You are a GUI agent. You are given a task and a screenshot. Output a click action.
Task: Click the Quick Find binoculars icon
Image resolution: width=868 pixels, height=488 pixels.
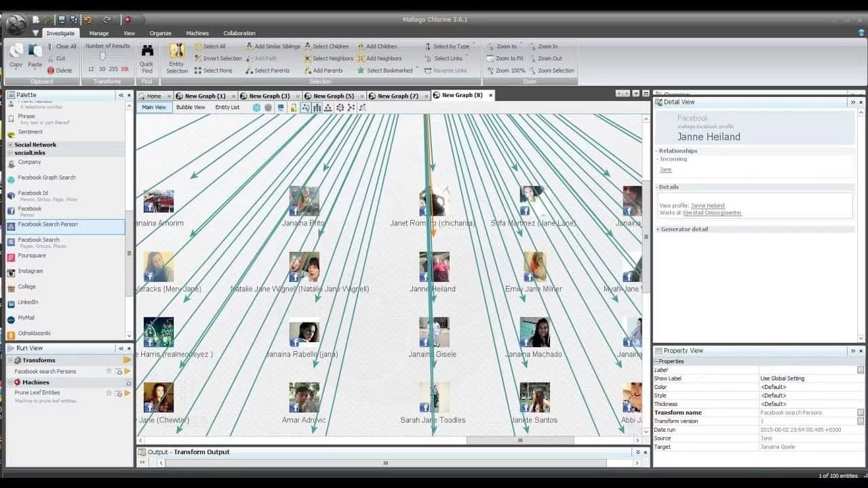146,52
